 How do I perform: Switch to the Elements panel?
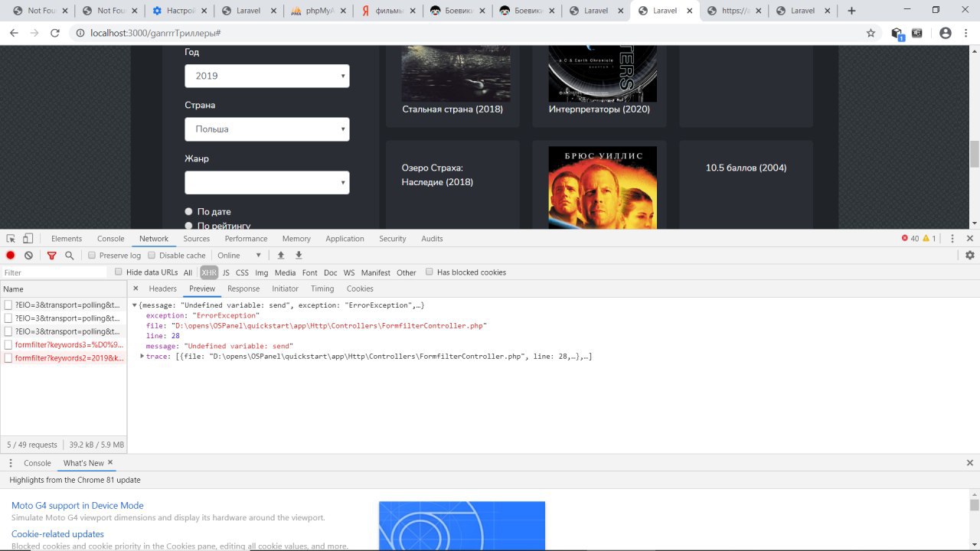pyautogui.click(x=67, y=239)
